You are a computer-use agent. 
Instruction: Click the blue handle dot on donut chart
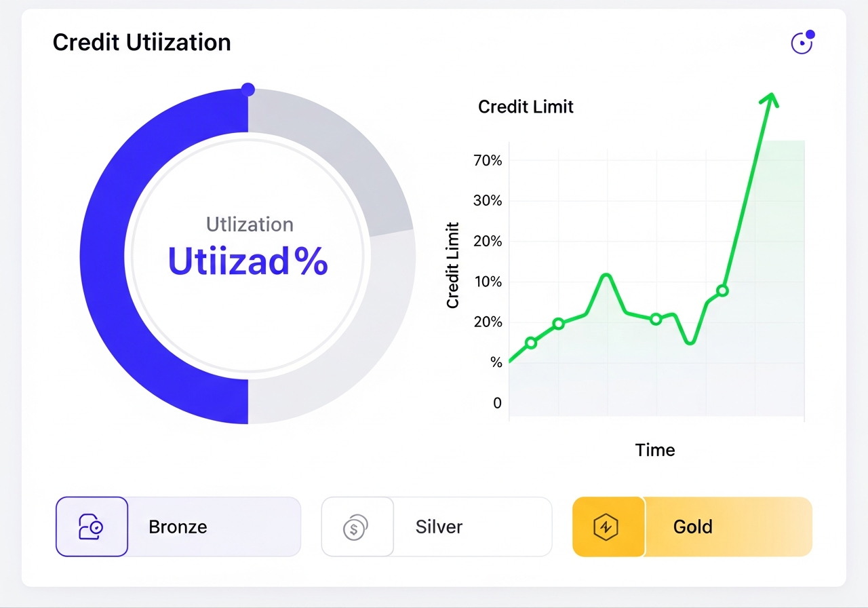(x=248, y=90)
